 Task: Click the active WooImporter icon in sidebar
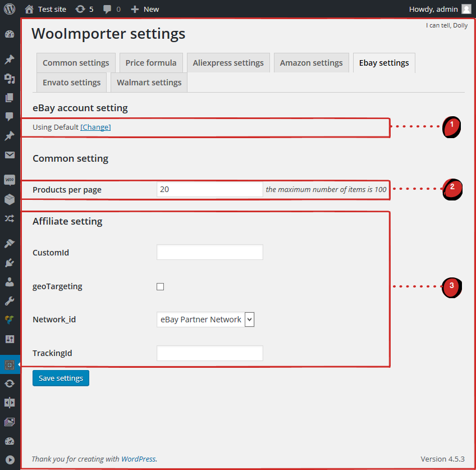click(10, 364)
